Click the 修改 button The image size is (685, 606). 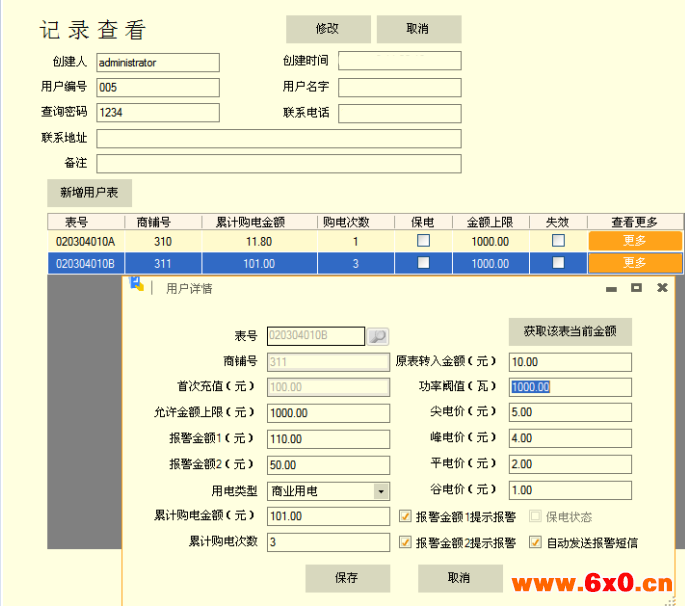pos(328,29)
